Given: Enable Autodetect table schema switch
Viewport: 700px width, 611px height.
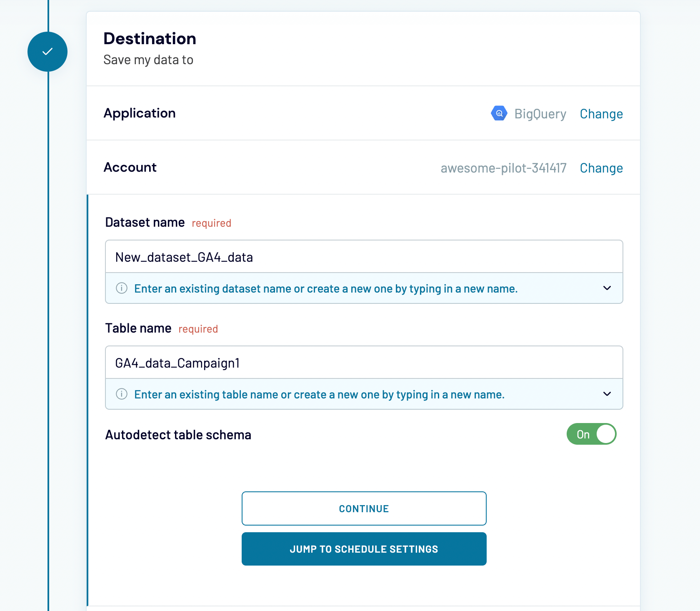Looking at the screenshot, I should pos(591,434).
